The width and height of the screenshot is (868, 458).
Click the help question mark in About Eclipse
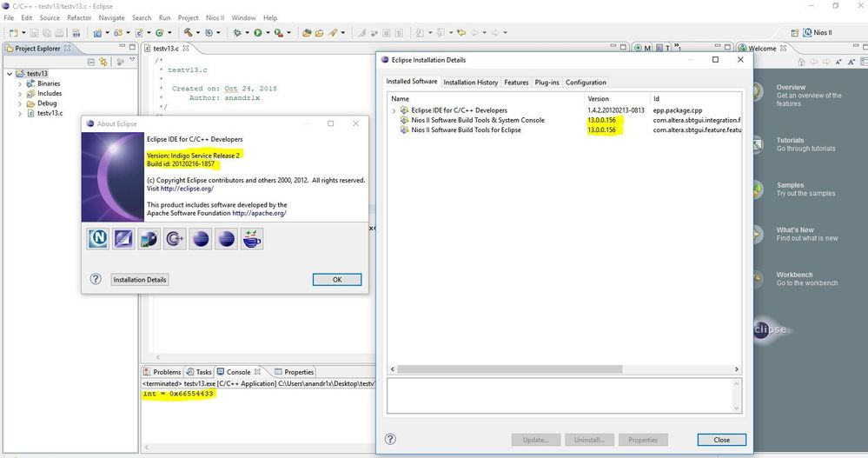click(96, 279)
